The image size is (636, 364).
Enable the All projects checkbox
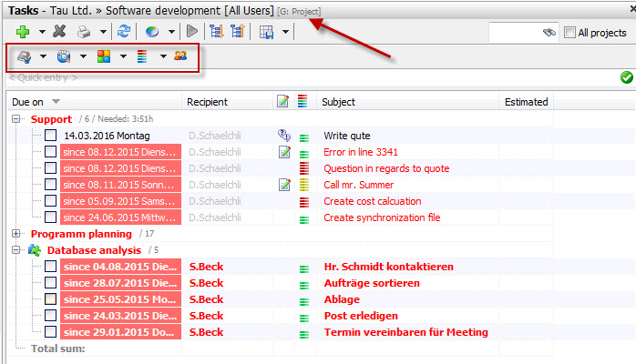pyautogui.click(x=570, y=33)
